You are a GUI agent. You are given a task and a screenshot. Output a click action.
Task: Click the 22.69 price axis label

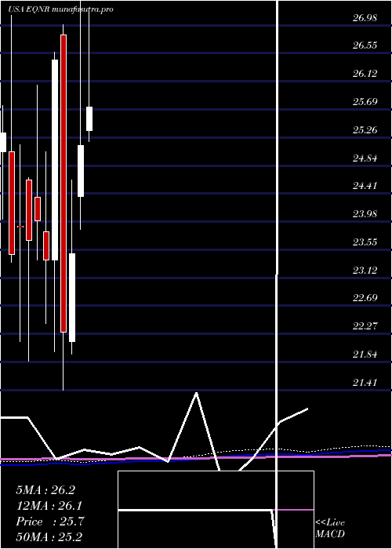click(x=365, y=298)
